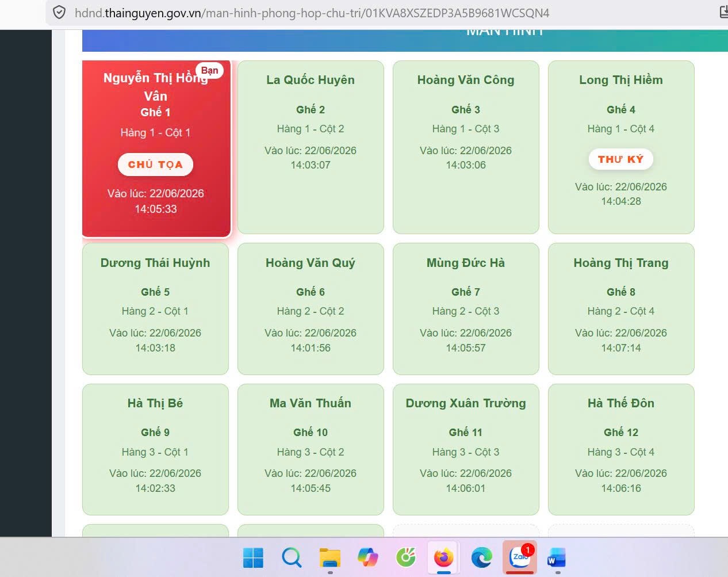Launch File Explorer from taskbar
The width and height of the screenshot is (728, 577).
click(330, 558)
